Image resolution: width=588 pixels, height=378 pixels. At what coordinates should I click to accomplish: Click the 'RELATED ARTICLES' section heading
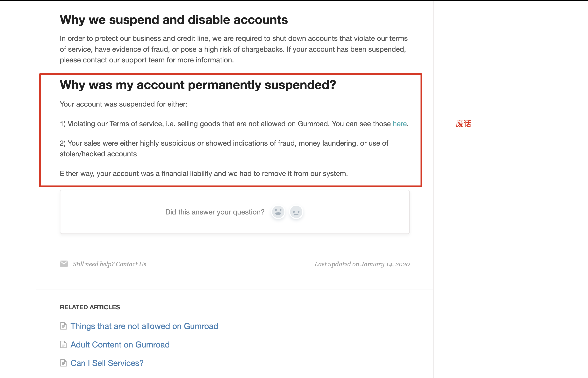[x=90, y=307]
